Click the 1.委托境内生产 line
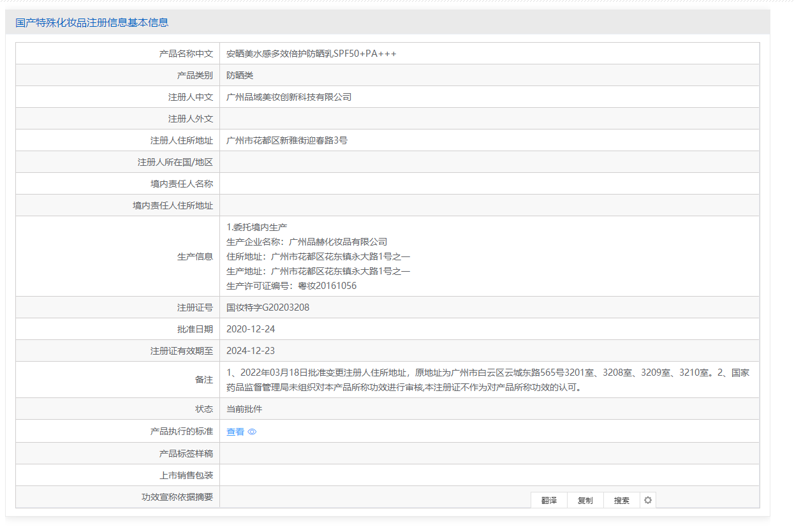Viewport: 794px width, 532px height. 257,227
